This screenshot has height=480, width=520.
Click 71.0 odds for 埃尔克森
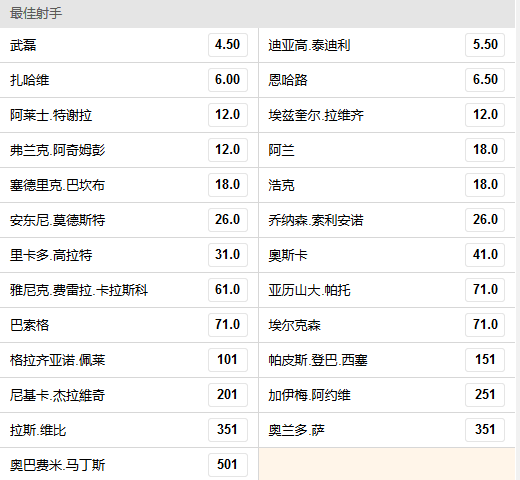[x=485, y=325]
